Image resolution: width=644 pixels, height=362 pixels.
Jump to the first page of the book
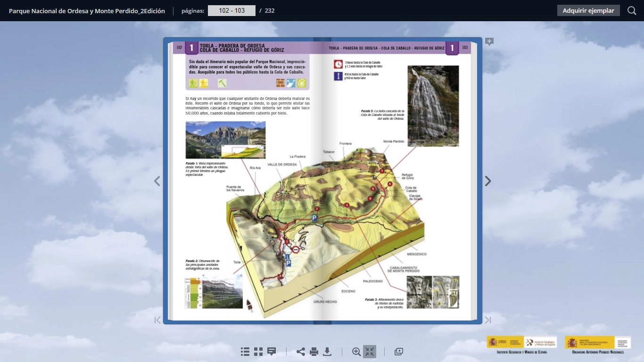(x=157, y=319)
